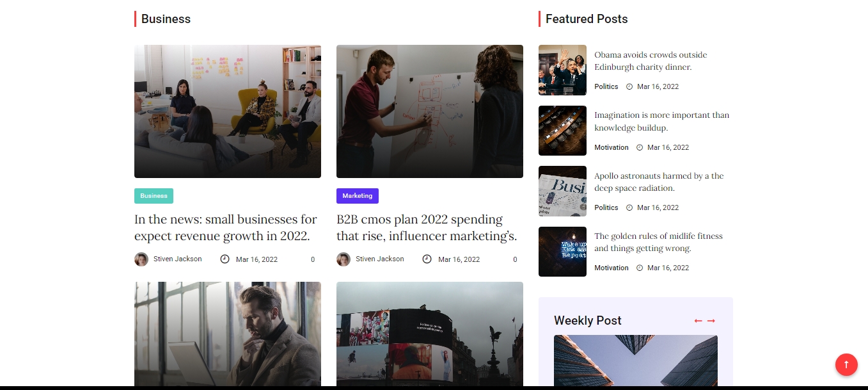Viewport: 868px width, 390px height.
Task: Read 'Imagination is more important' featured post
Action: point(661,122)
